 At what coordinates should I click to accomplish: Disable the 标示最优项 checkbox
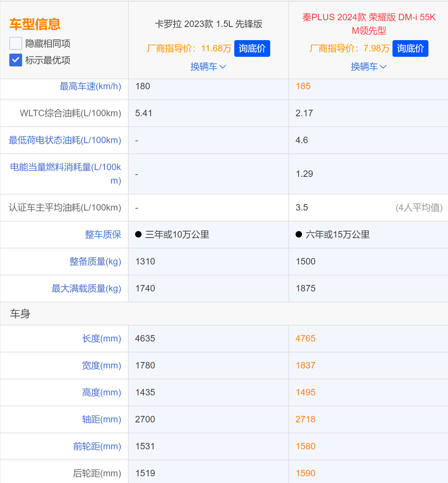coord(15,60)
